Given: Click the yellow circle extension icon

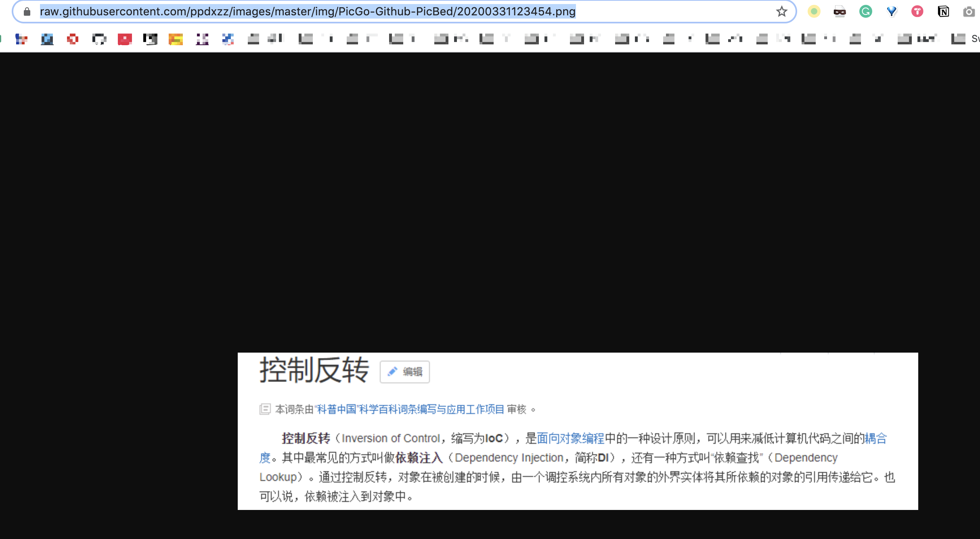Looking at the screenshot, I should click(814, 12).
